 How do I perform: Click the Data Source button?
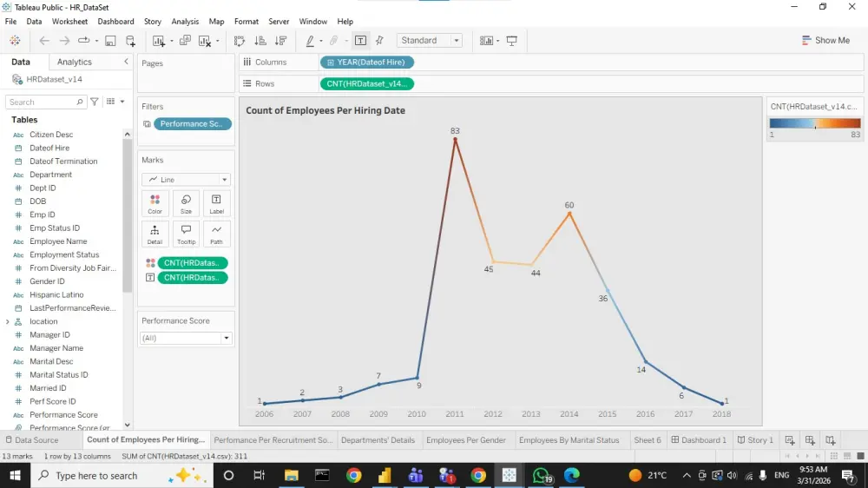[x=31, y=440]
